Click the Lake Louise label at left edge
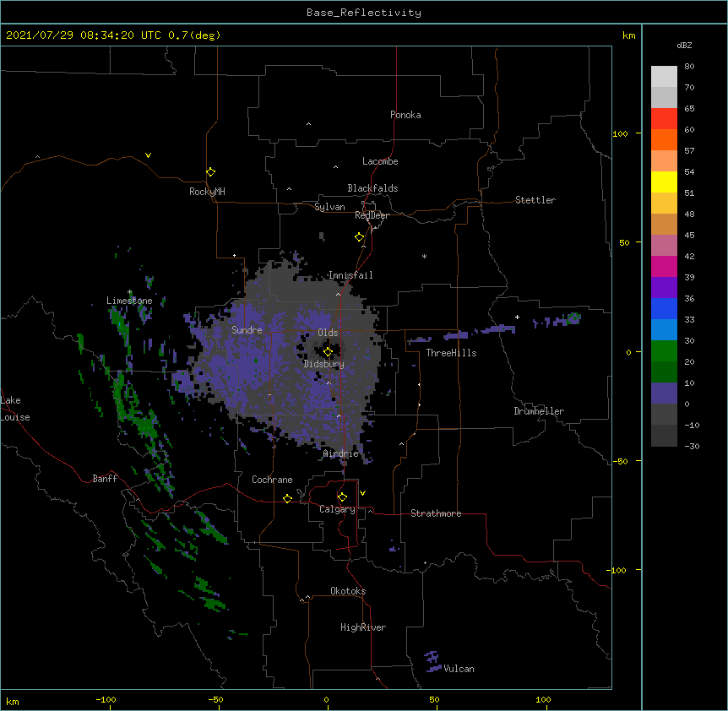Viewport: 728px width, 711px height. tap(15, 409)
